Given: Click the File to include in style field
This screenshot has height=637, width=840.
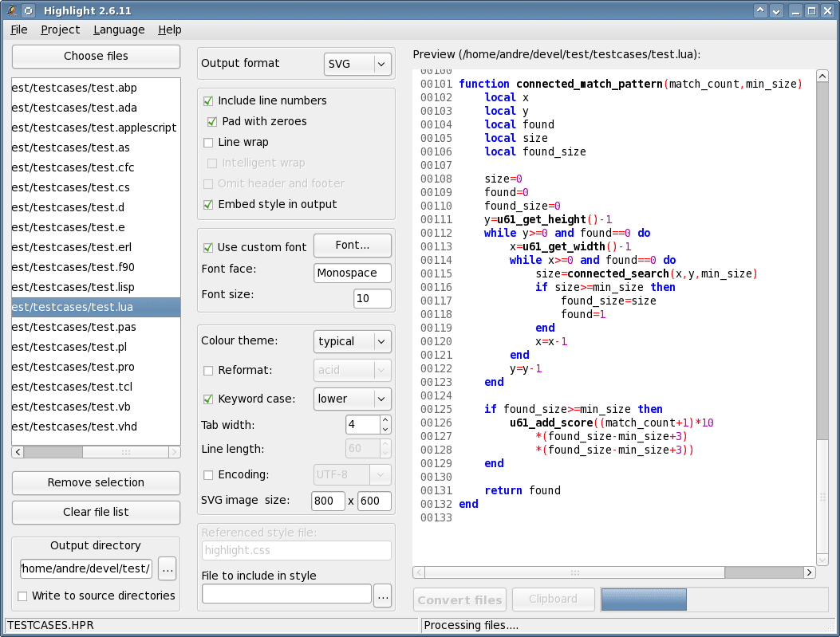Looking at the screenshot, I should tap(286, 594).
